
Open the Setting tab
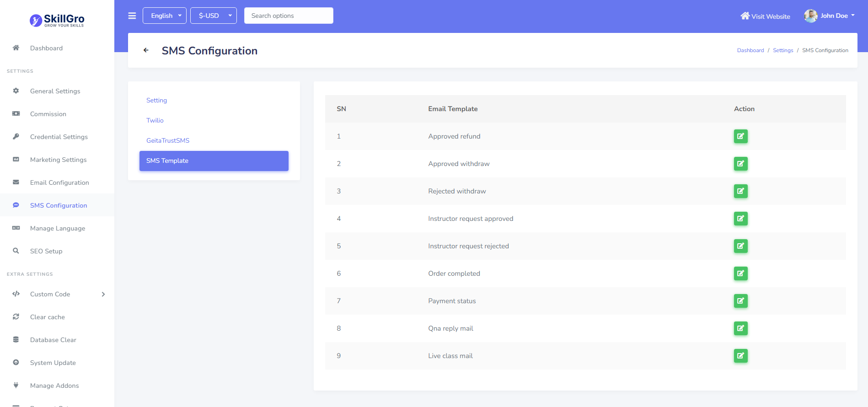coord(156,100)
